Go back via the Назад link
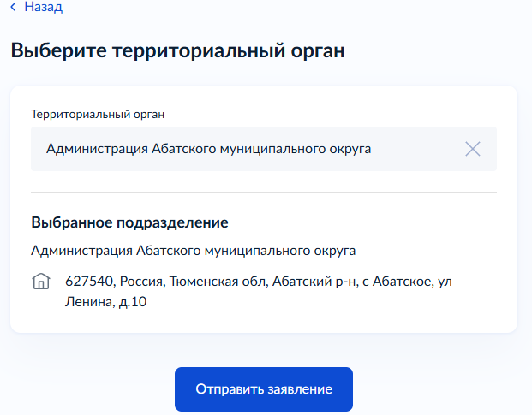Screen dimensions: 532x415 [x=43, y=8]
